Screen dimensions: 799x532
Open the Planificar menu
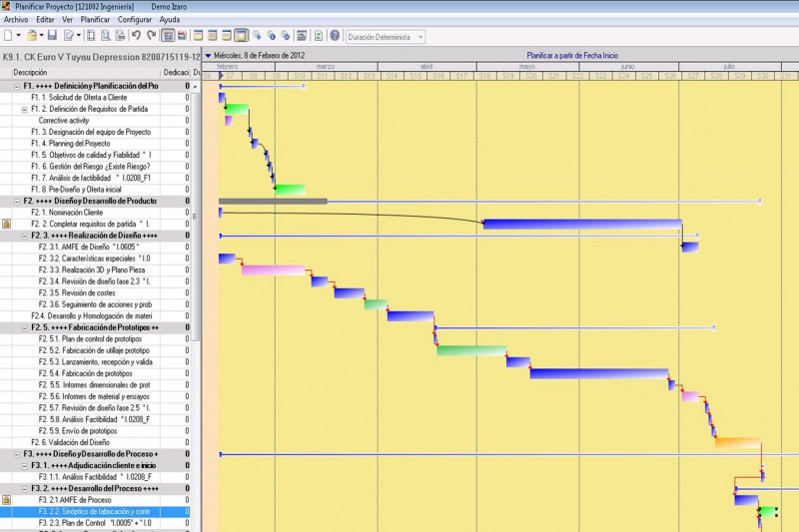coord(95,19)
